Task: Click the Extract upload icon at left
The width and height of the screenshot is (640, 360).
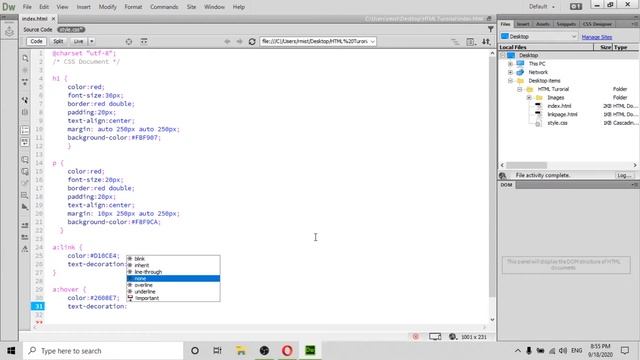Action: click(x=9, y=31)
